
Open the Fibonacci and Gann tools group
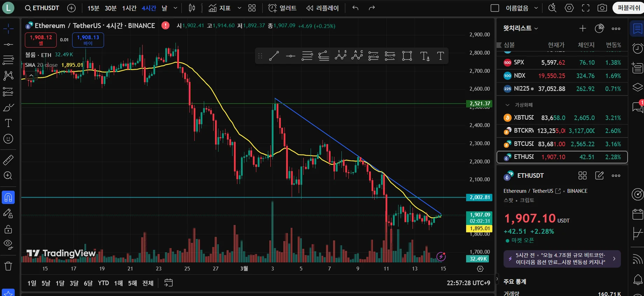tap(8, 60)
